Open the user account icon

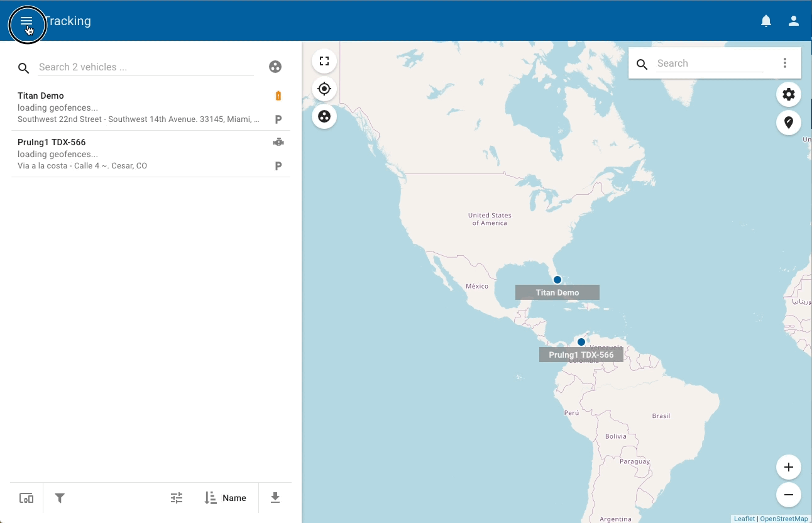(x=794, y=21)
